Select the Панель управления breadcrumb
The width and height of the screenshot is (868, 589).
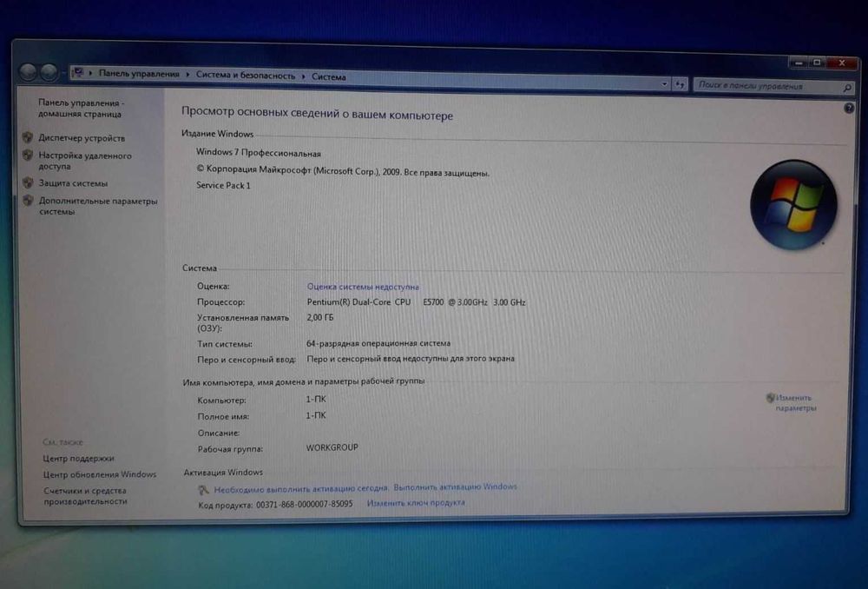coord(139,74)
